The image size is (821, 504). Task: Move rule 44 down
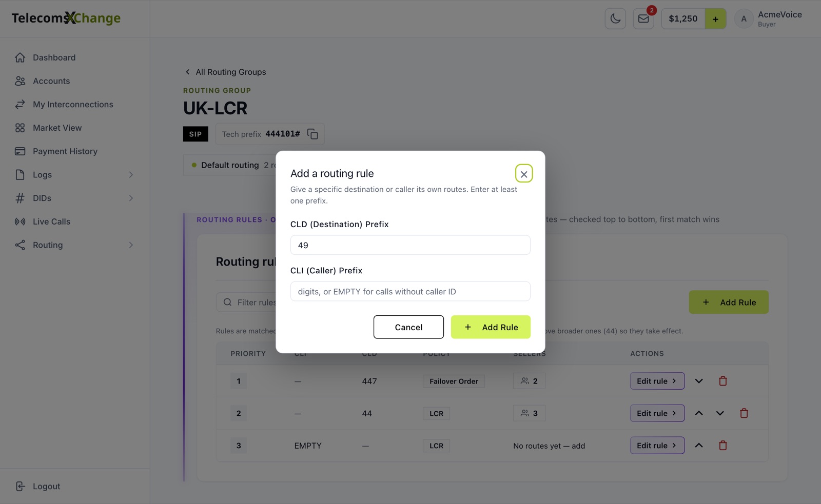click(720, 413)
